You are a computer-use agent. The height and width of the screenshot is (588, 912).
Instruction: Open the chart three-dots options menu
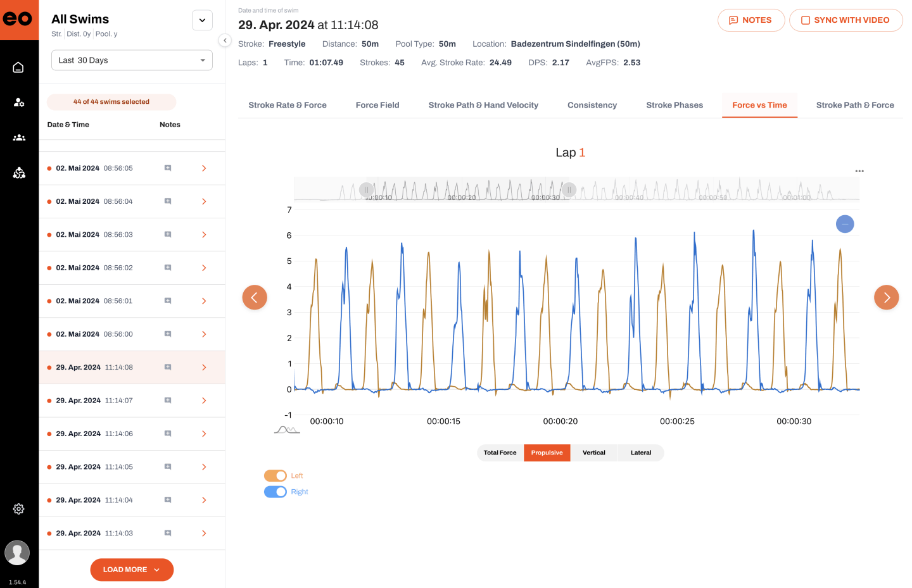859,171
